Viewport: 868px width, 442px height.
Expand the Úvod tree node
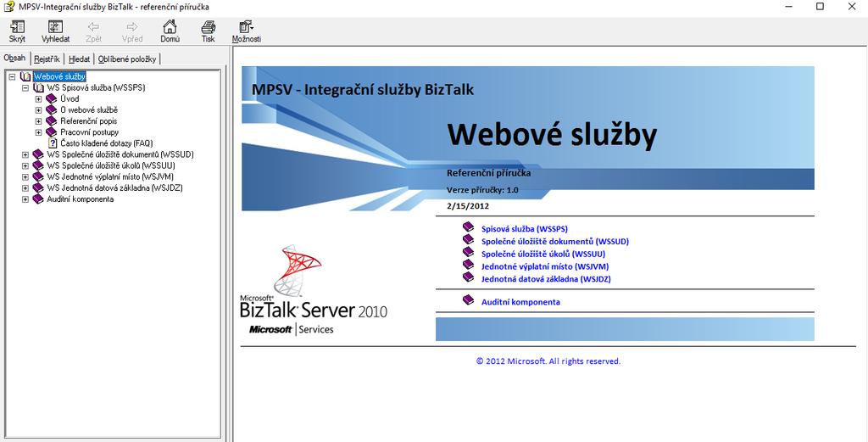pyautogui.click(x=38, y=99)
